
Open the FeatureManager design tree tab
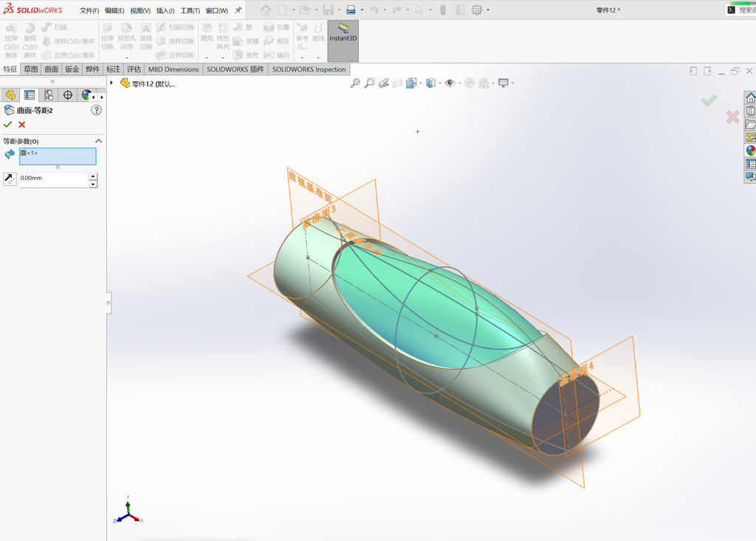click(x=10, y=95)
